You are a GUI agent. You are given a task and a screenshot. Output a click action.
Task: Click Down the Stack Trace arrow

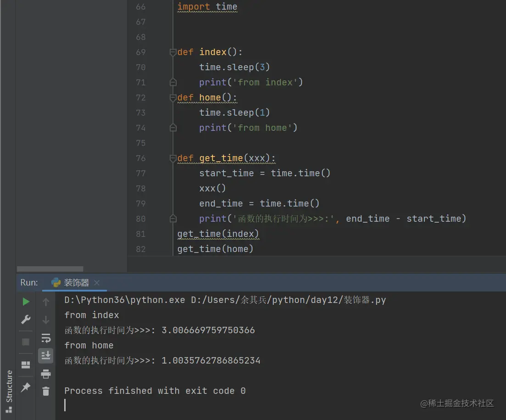pyautogui.click(x=46, y=320)
